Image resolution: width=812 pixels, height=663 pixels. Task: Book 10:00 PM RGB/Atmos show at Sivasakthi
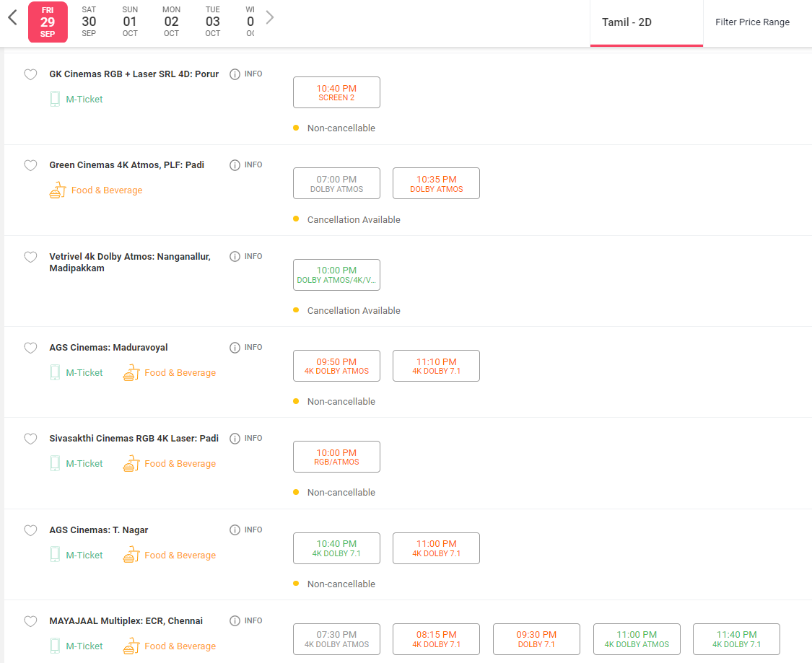pyautogui.click(x=336, y=457)
